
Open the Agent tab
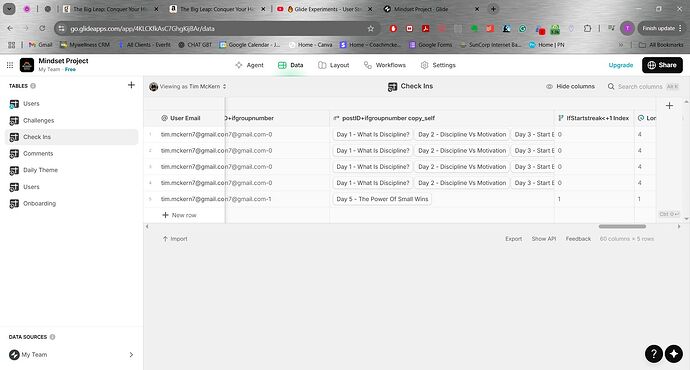point(249,65)
